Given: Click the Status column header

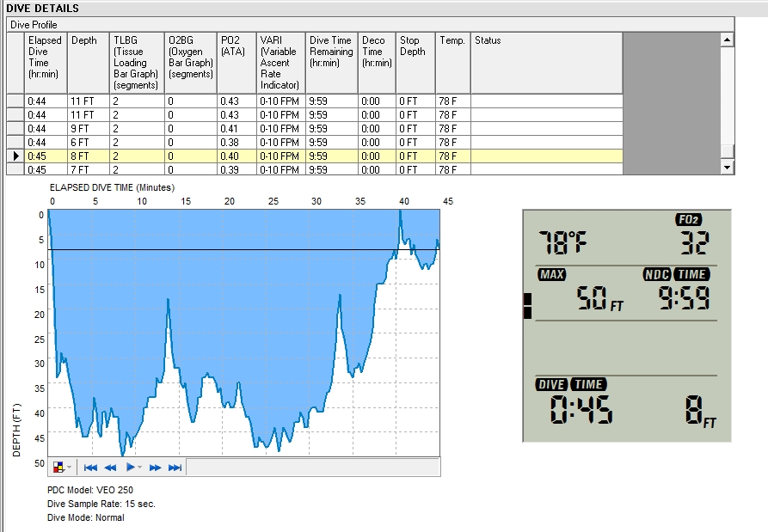Looking at the screenshot, I should pyautogui.click(x=546, y=63).
